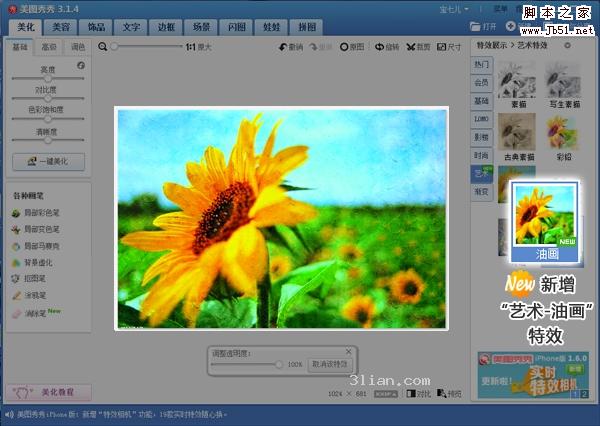Viewport: 600px width, 426px height.
Task: Apply the 古典素描 effect thumbnail
Action: coord(517,132)
